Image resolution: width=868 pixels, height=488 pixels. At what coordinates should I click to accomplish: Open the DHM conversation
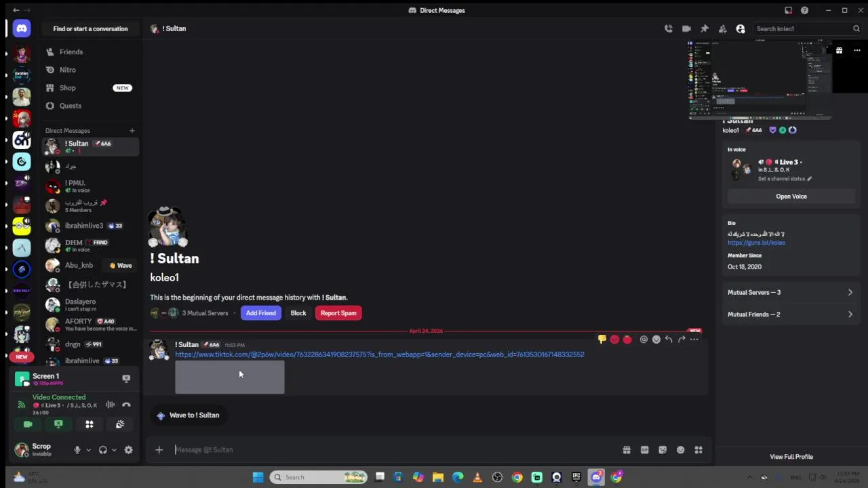click(x=90, y=245)
